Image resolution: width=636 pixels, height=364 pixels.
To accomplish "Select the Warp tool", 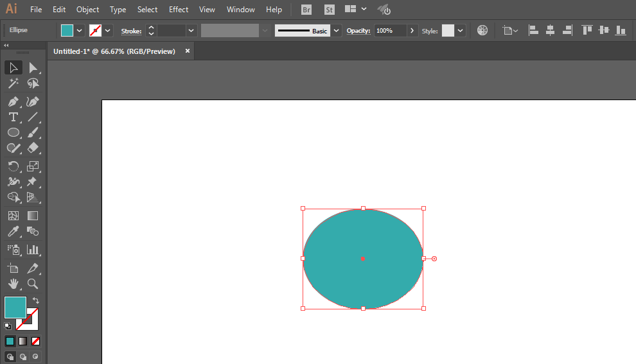I will pyautogui.click(x=13, y=182).
